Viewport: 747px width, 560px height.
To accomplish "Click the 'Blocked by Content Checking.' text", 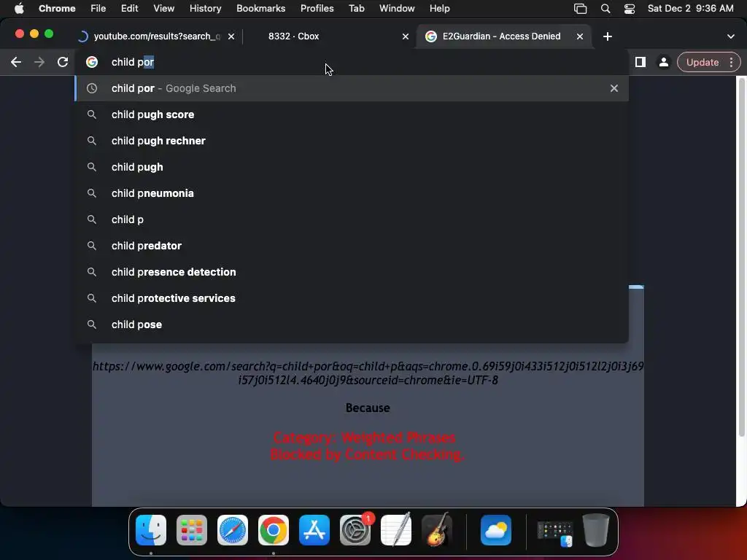I will [x=368, y=454].
